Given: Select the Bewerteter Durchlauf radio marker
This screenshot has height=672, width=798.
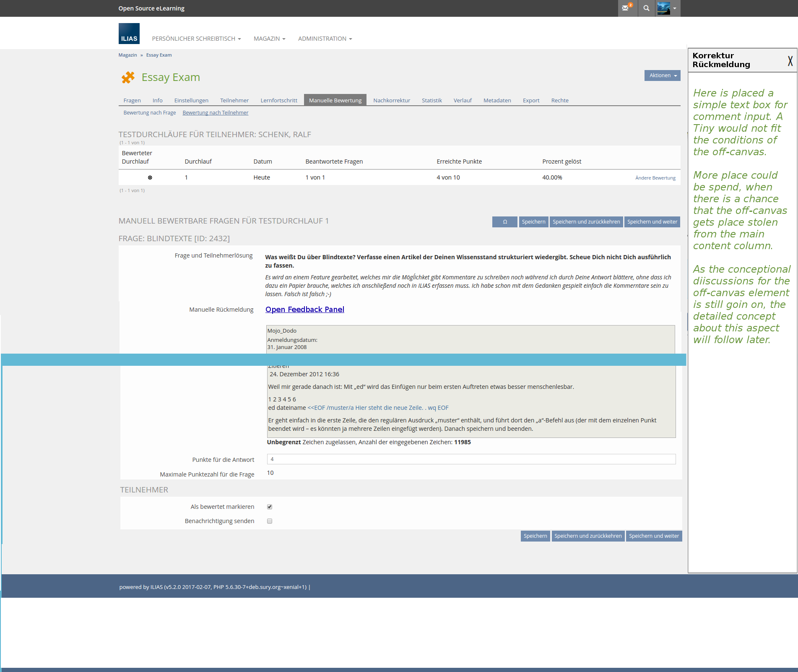Looking at the screenshot, I should pos(150,177).
